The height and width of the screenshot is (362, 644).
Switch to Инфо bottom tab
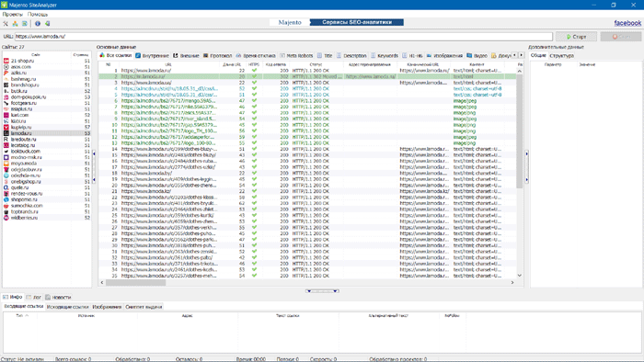pos(12,297)
